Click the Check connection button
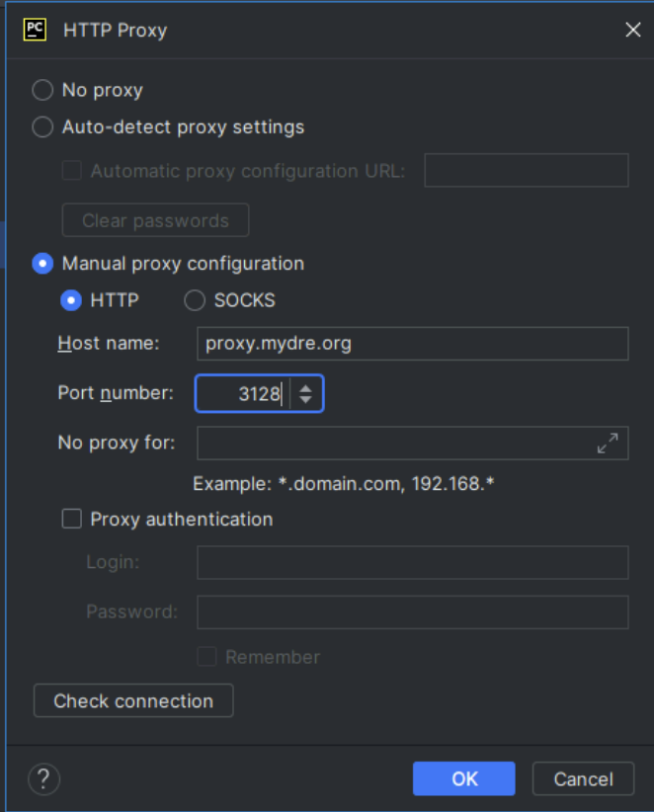 (x=133, y=700)
